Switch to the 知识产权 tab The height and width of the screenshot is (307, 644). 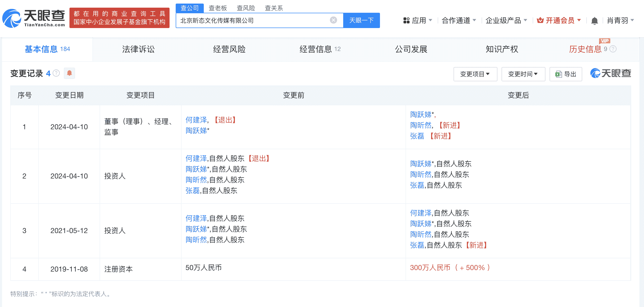pos(502,49)
